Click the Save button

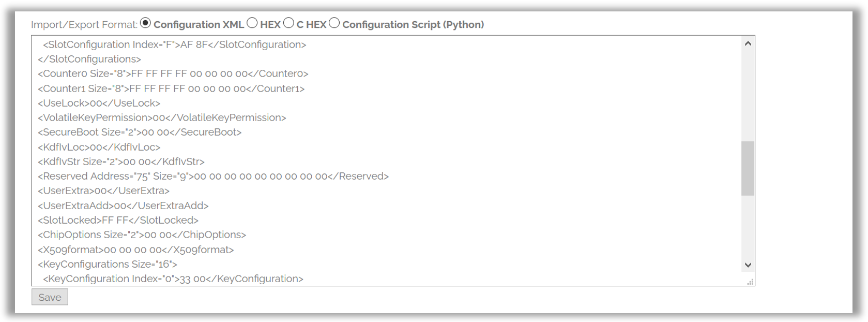[x=50, y=297]
